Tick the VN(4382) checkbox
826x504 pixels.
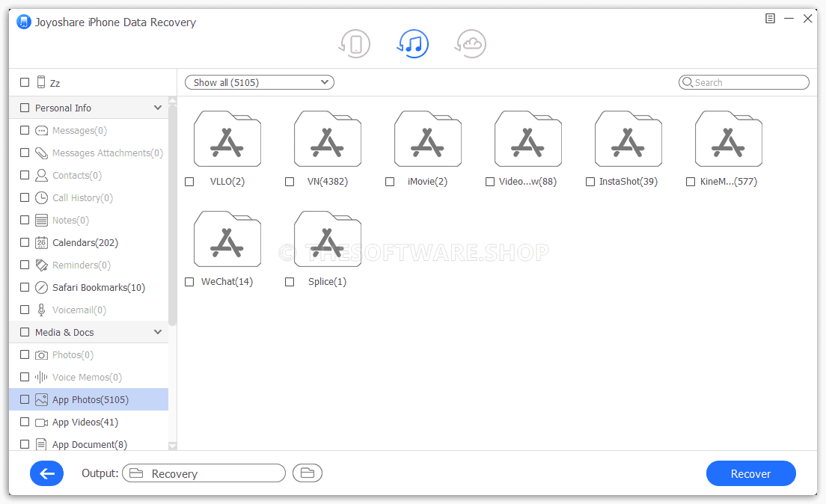[x=290, y=182]
